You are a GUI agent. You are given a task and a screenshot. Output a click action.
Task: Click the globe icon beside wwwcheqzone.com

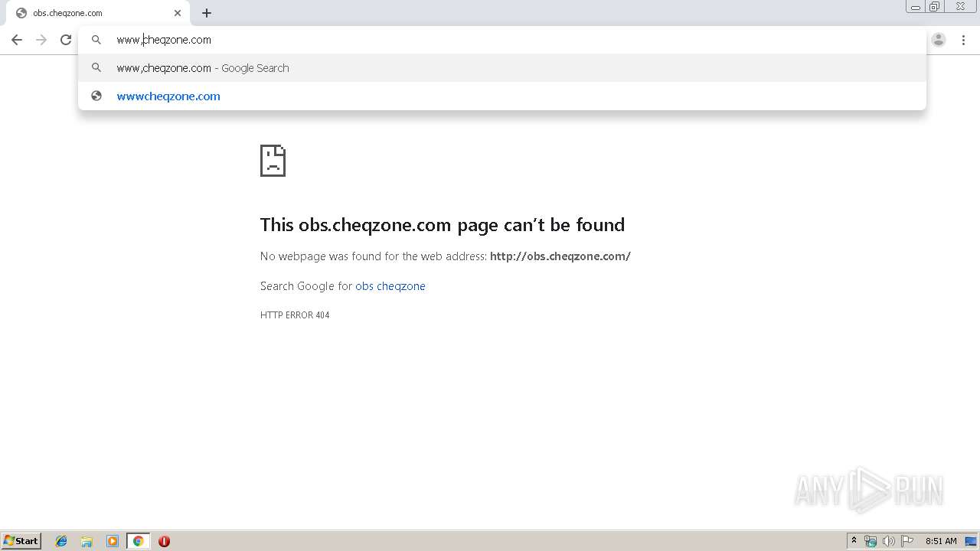coord(96,96)
